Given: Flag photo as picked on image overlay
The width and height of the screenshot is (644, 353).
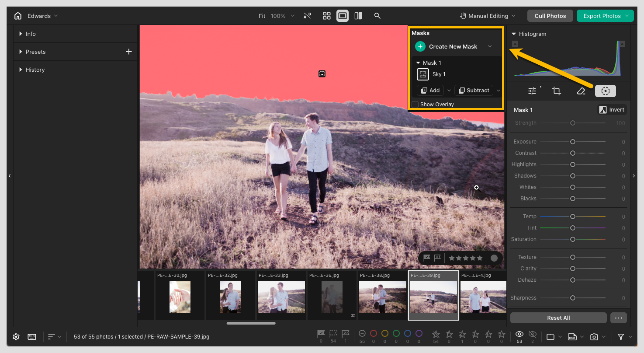Looking at the screenshot, I should 427,258.
